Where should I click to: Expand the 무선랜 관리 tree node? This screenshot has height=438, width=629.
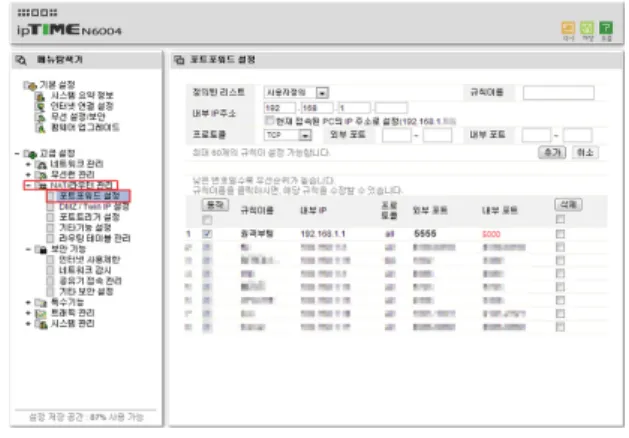(28, 175)
